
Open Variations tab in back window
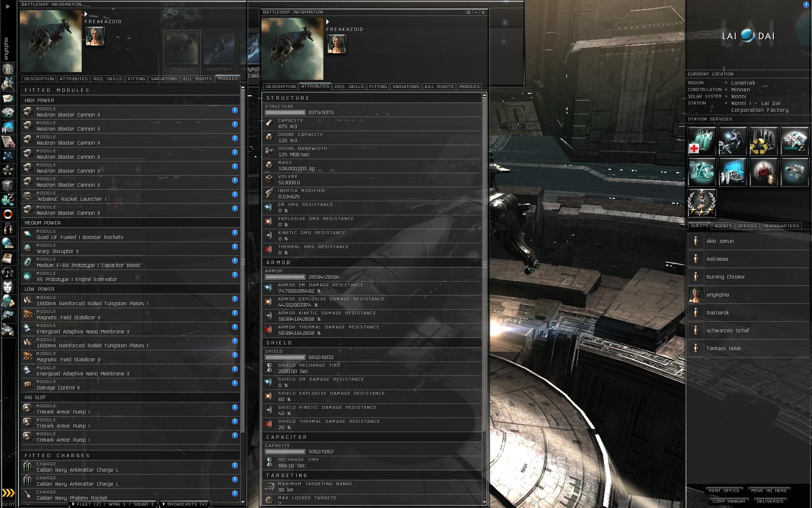164,79
